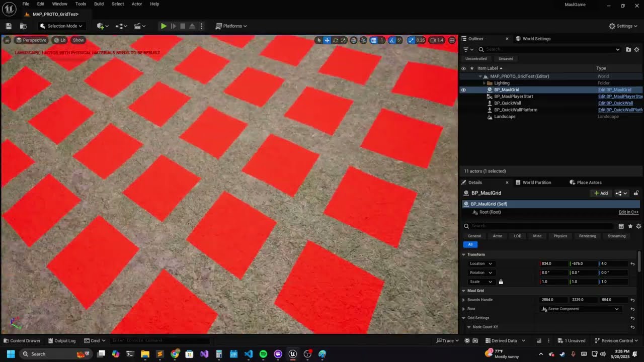Open camera speed 1.4 setting
Viewport: 644px width, 362px height.
(x=437, y=40)
